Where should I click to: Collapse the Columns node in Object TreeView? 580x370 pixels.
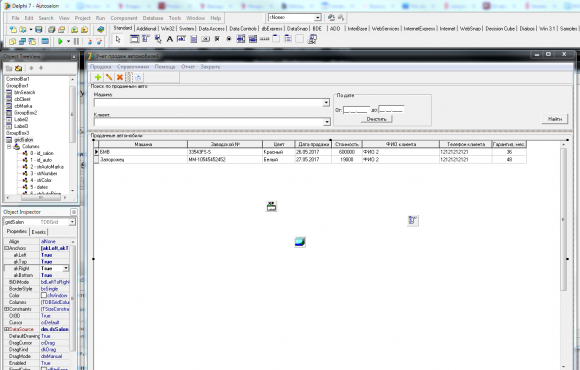click(x=9, y=147)
